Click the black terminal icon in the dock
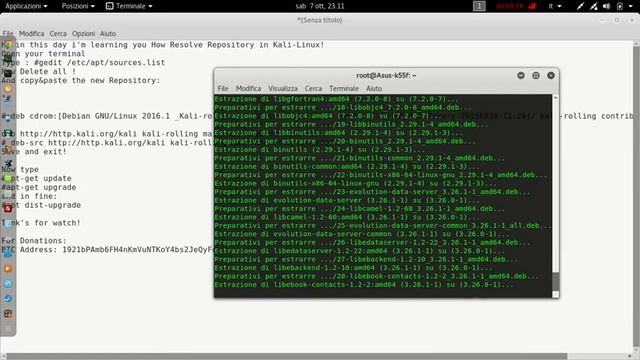Image resolution: width=640 pixels, height=360 pixels. [8, 73]
